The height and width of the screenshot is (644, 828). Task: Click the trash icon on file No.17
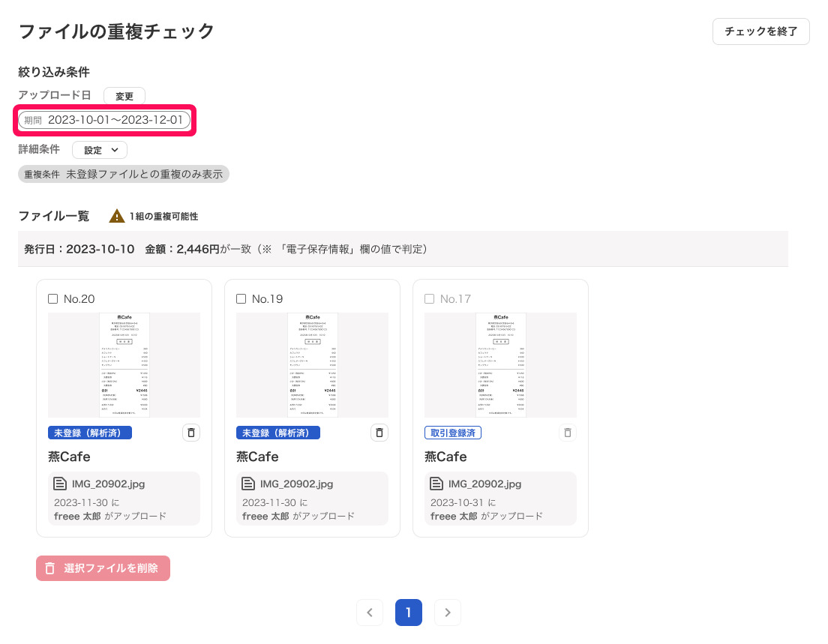click(x=568, y=433)
